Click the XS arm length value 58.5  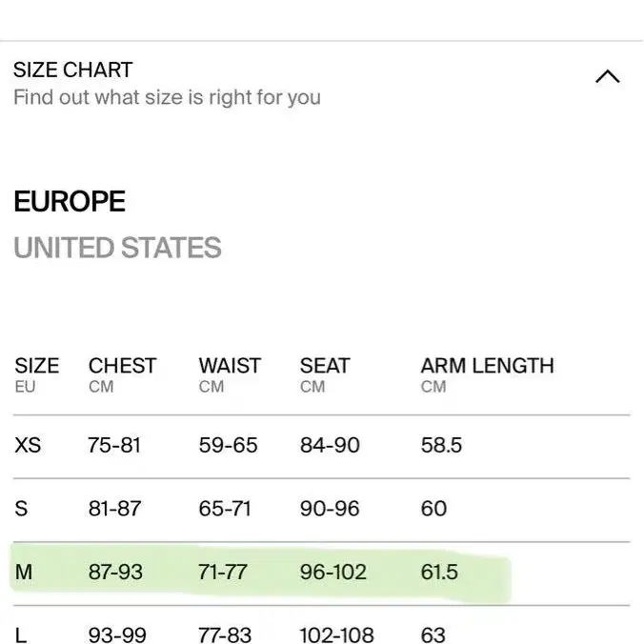tap(441, 445)
